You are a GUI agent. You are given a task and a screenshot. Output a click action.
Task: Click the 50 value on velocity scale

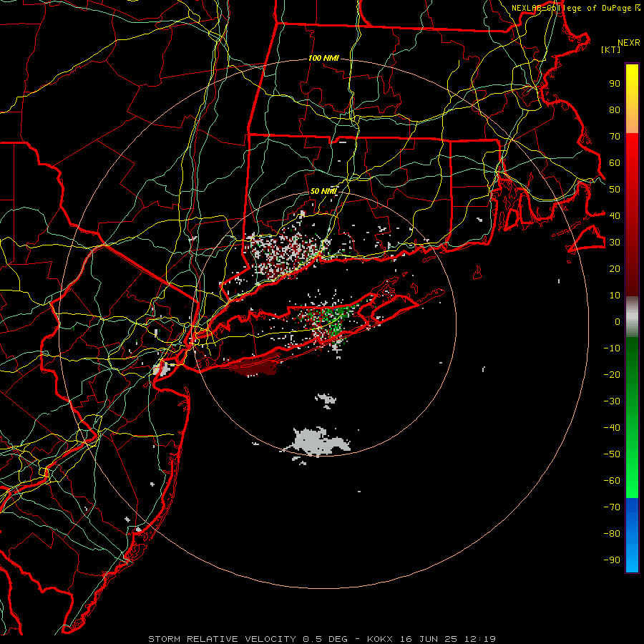coord(615,190)
